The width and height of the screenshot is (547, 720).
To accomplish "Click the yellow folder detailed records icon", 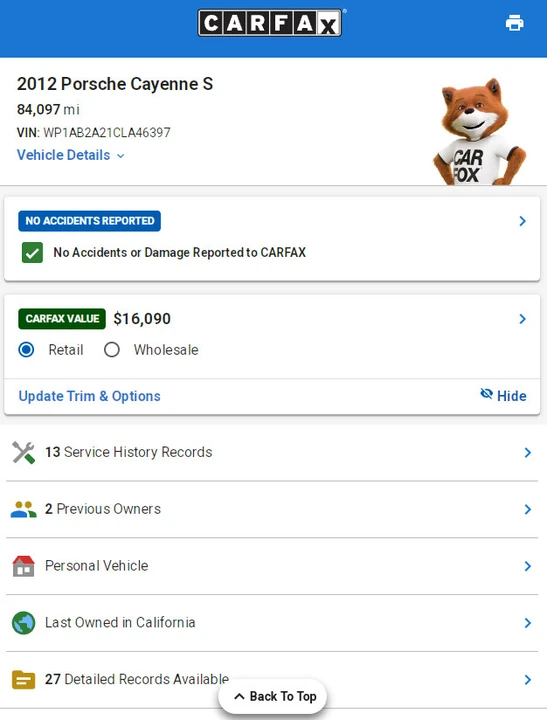I will click(23, 680).
